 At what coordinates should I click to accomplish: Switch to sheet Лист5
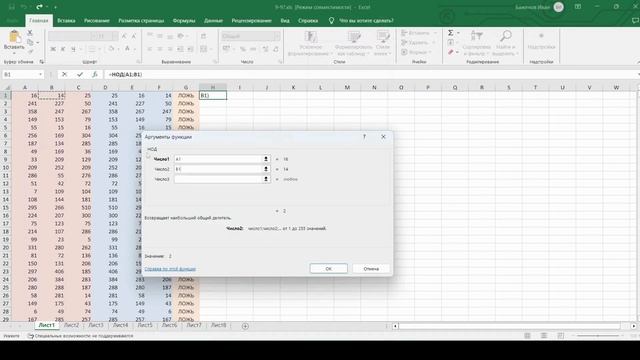[145, 325]
